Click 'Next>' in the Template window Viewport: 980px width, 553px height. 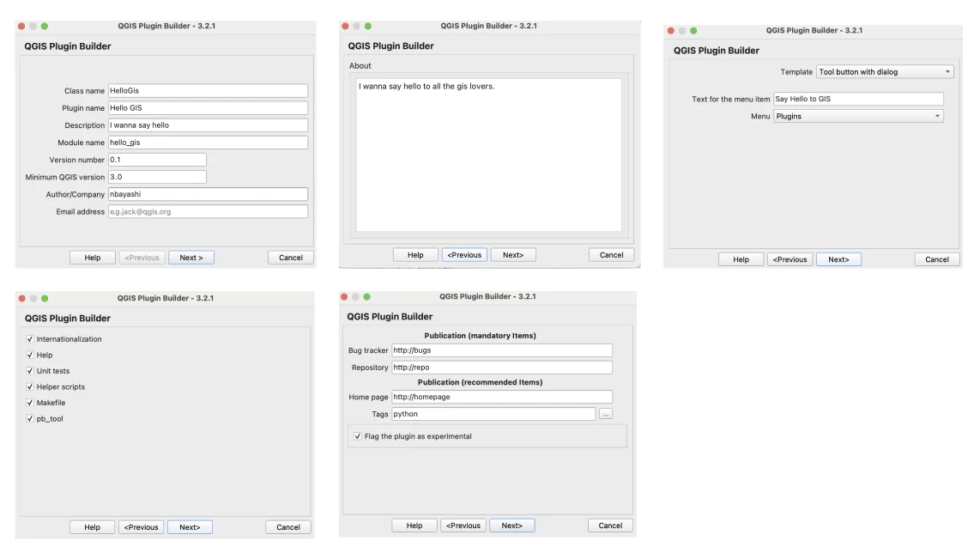[x=838, y=259]
